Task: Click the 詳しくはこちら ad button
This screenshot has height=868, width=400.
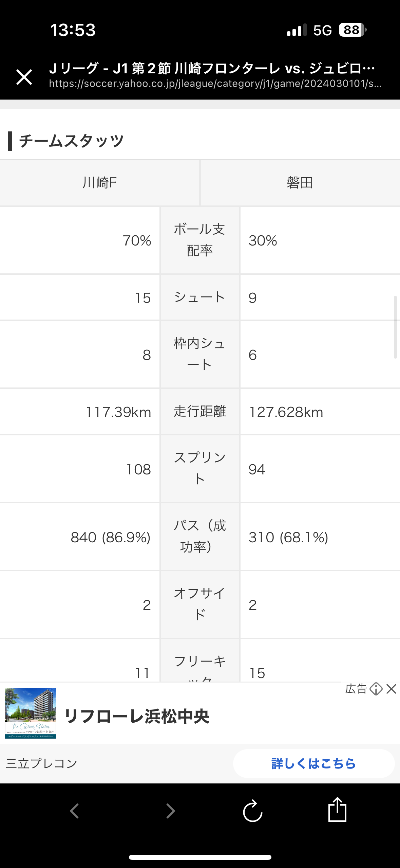Action: (313, 764)
